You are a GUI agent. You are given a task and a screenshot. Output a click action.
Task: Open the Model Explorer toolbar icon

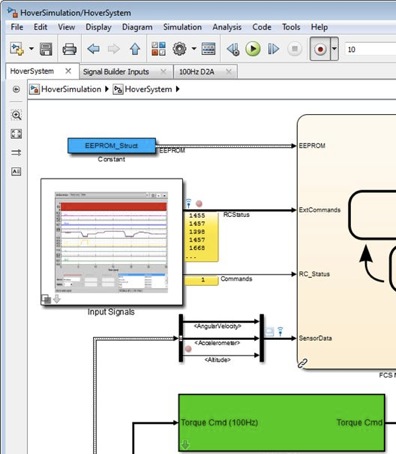coord(208,49)
